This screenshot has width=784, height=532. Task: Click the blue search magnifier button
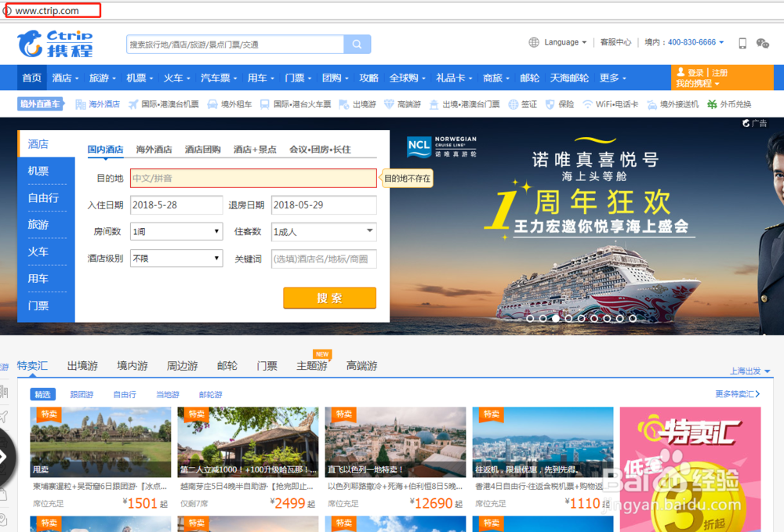click(357, 45)
